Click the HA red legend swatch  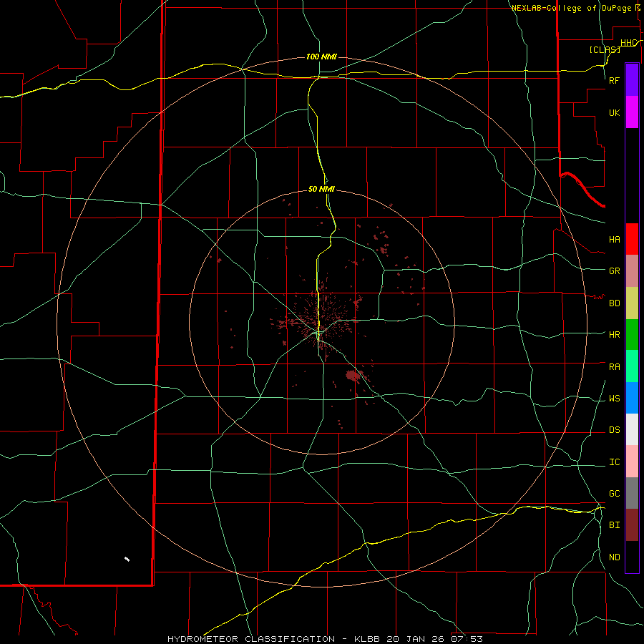coord(632,239)
